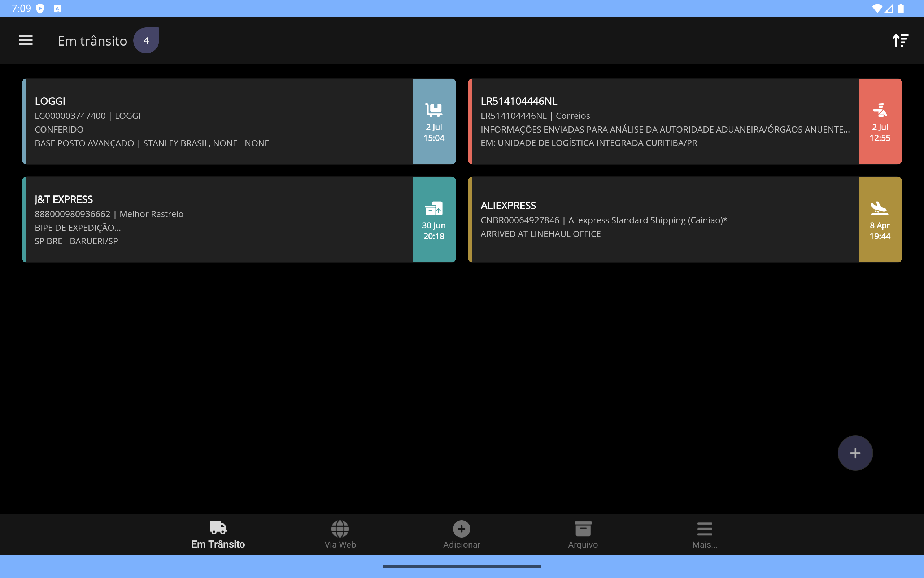Tap CNBR00064927846 Aliexpress Standard Shipping line
Viewport: 924px width, 578px height.
coord(604,220)
